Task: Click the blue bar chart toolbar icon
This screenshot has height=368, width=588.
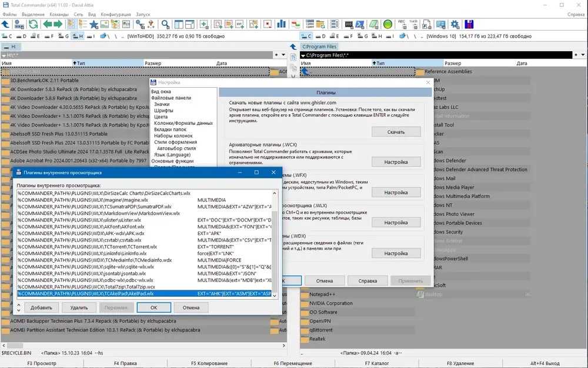Action: click(281, 24)
